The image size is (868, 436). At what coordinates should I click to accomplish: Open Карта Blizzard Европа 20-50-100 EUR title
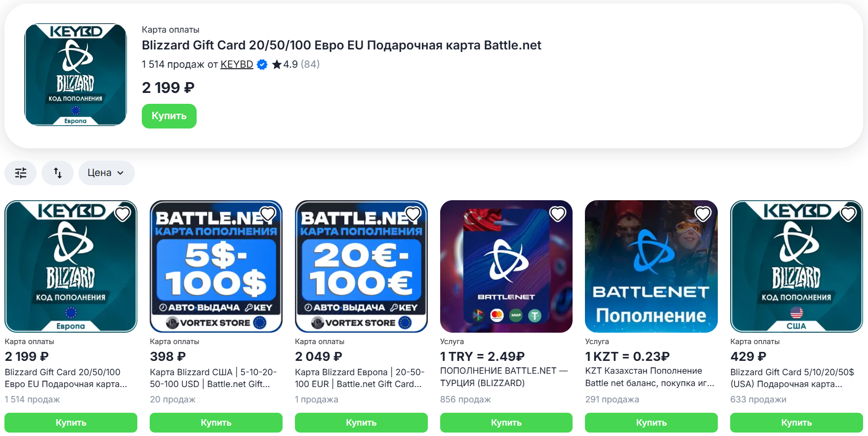[360, 378]
